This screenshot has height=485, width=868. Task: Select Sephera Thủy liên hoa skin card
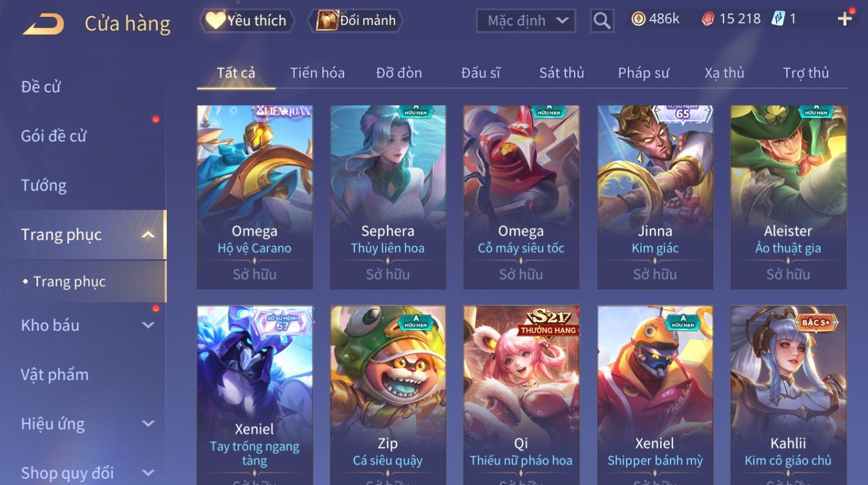388,197
